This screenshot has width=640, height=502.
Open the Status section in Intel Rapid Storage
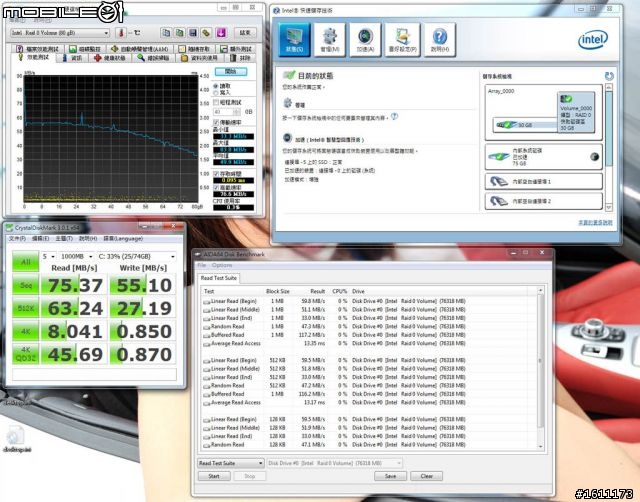[x=294, y=40]
